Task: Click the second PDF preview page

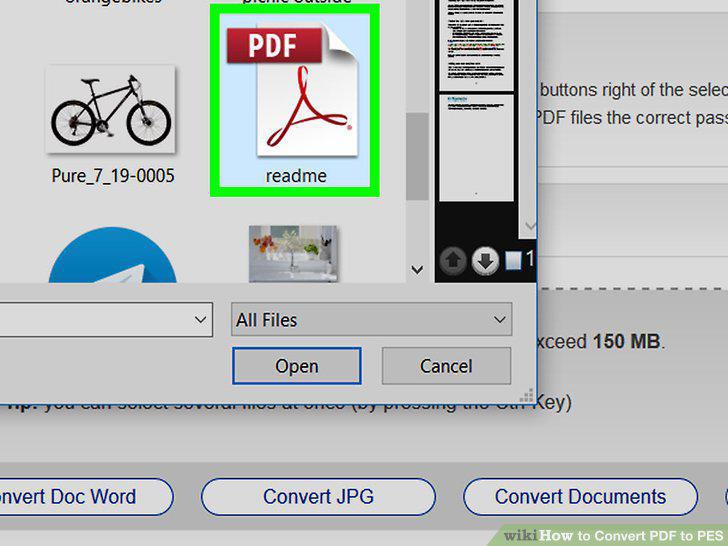Action: [x=476, y=148]
